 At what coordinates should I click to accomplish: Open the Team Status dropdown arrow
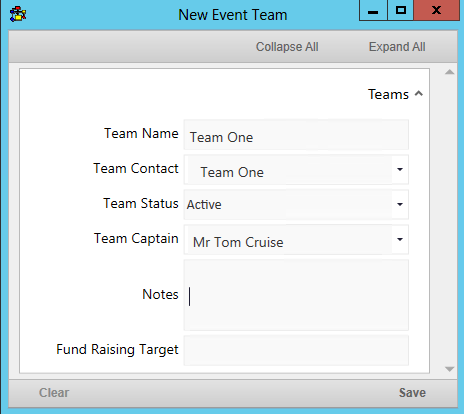coord(400,204)
